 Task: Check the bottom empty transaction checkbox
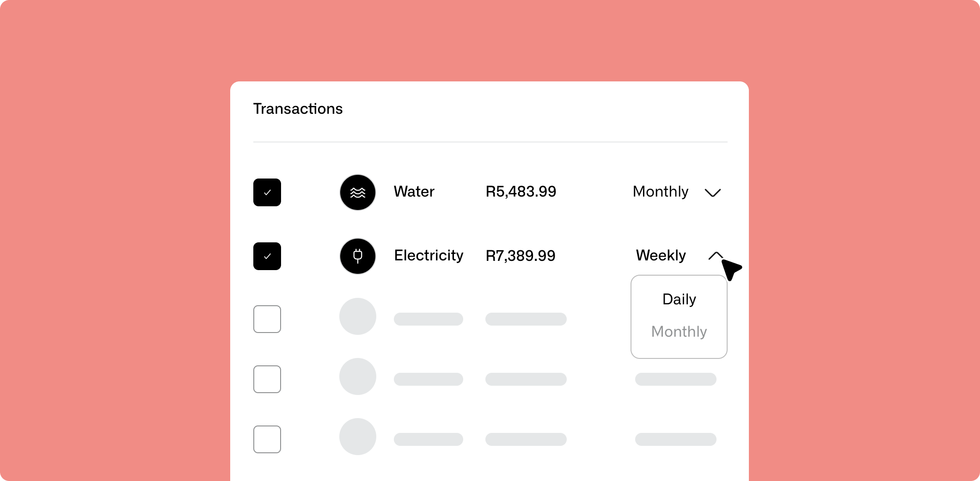[x=267, y=439]
